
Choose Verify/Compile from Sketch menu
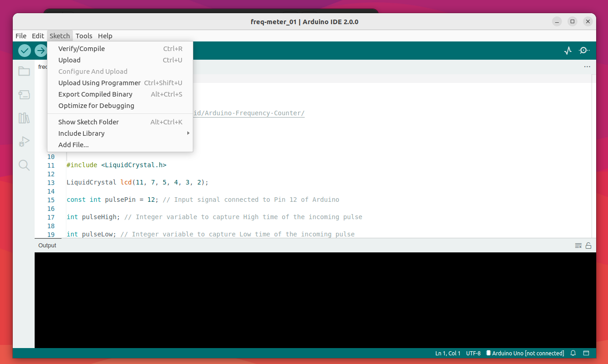(x=120, y=49)
